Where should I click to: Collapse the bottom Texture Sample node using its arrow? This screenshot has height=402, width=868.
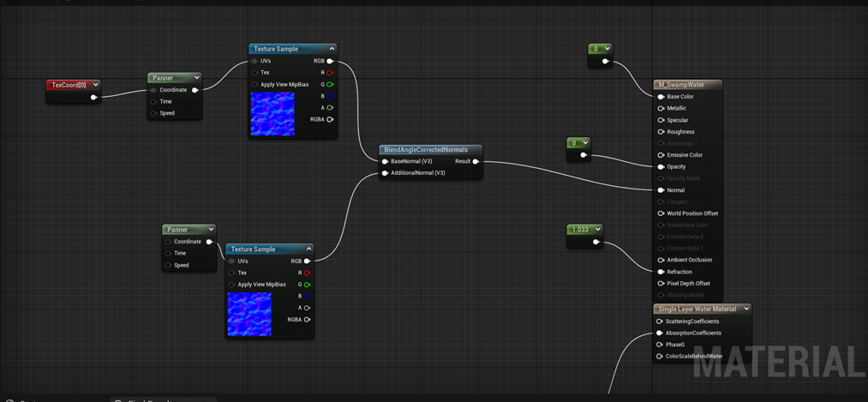tap(308, 249)
